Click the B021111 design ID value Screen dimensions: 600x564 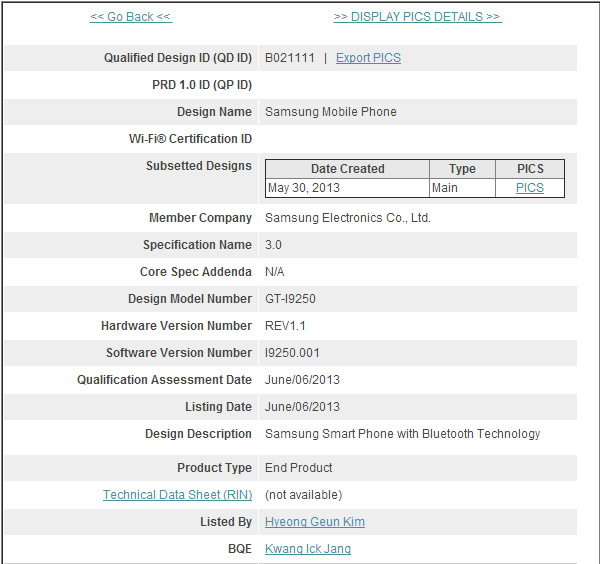[x=289, y=58]
